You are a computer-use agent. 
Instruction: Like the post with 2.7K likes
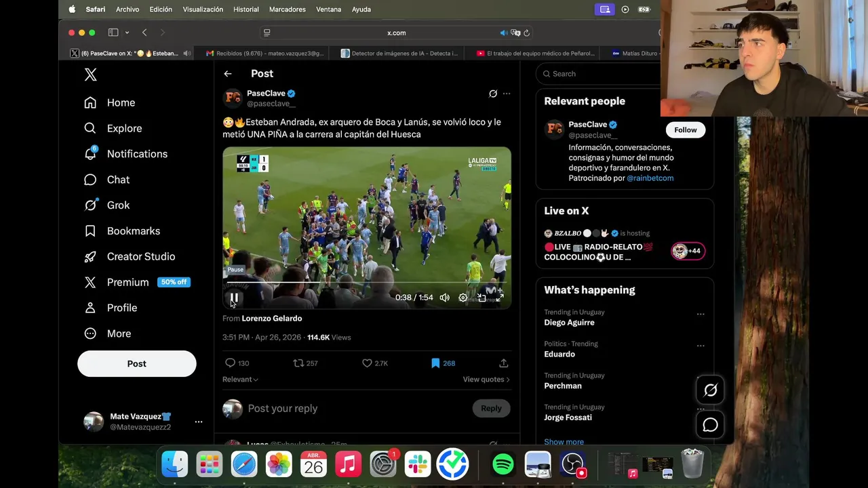tap(375, 363)
